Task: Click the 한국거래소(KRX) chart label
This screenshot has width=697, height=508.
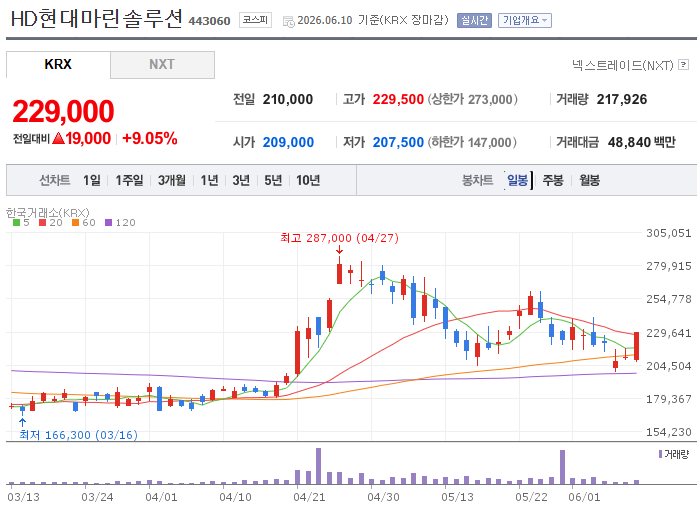Action: point(48,213)
